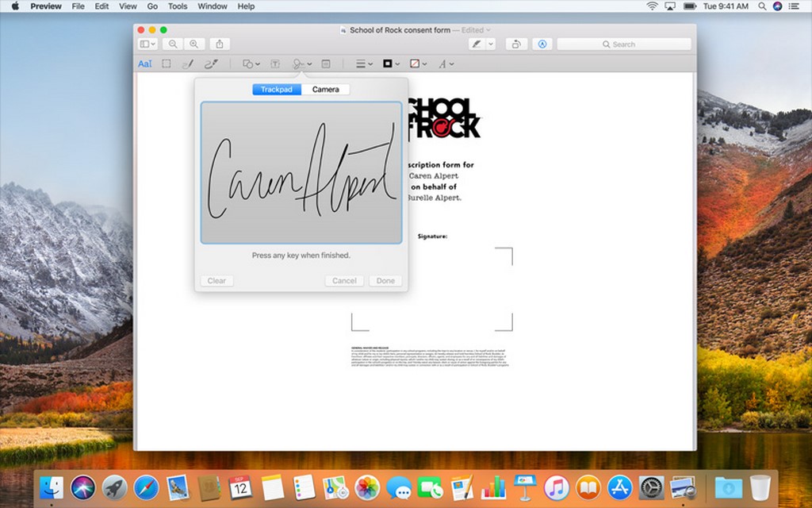
Task: Open Finder from the Dock
Action: tap(52, 488)
